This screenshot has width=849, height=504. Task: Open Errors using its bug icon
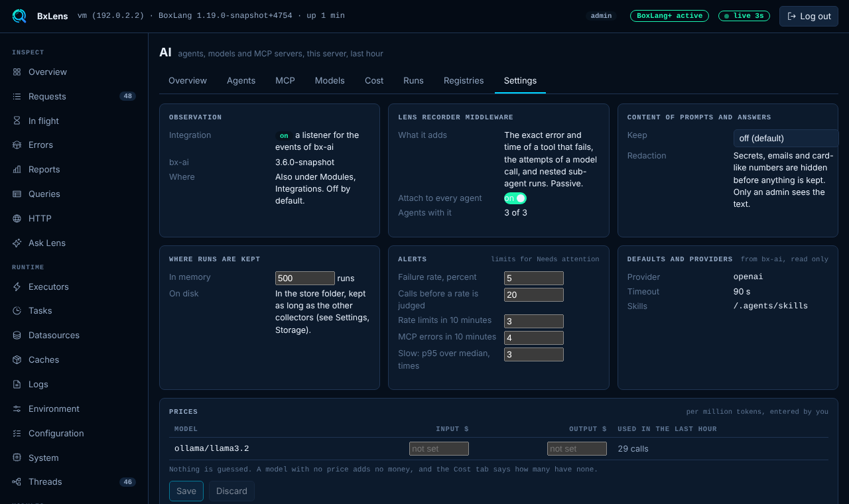tap(17, 145)
